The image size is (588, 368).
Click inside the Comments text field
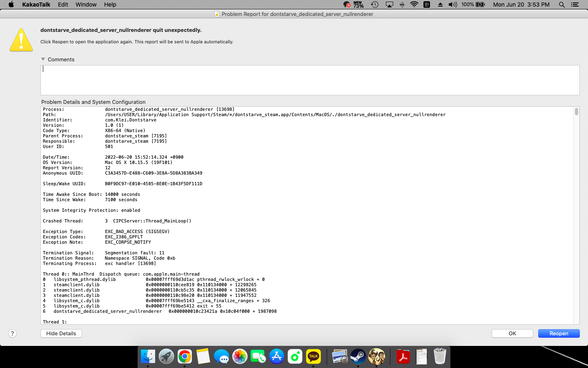tap(310, 80)
